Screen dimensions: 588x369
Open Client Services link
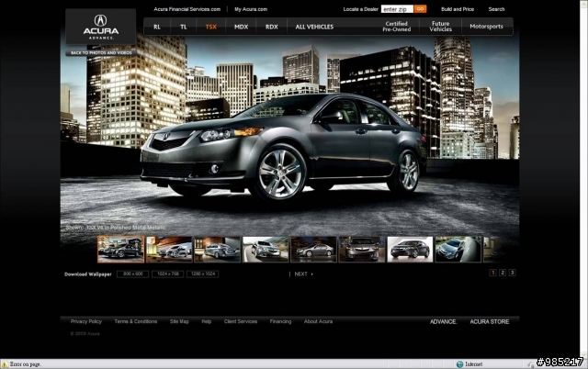[241, 321]
